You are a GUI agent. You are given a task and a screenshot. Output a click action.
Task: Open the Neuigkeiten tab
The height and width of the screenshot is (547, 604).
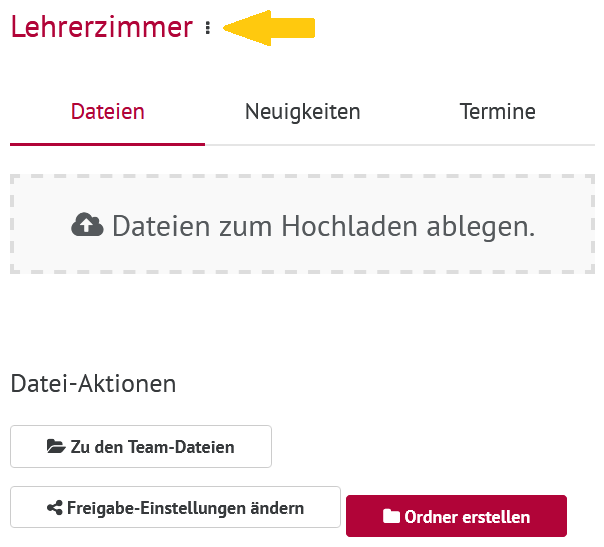click(x=303, y=112)
